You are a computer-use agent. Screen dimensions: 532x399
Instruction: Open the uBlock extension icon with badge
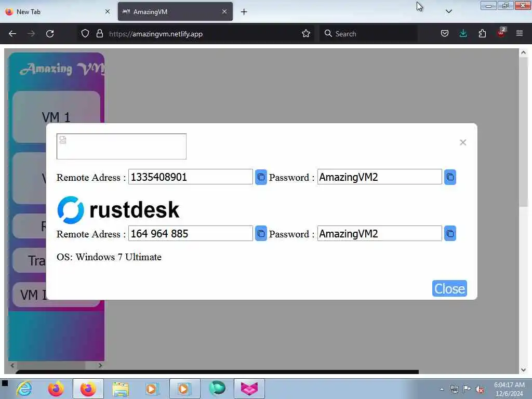coord(501,33)
